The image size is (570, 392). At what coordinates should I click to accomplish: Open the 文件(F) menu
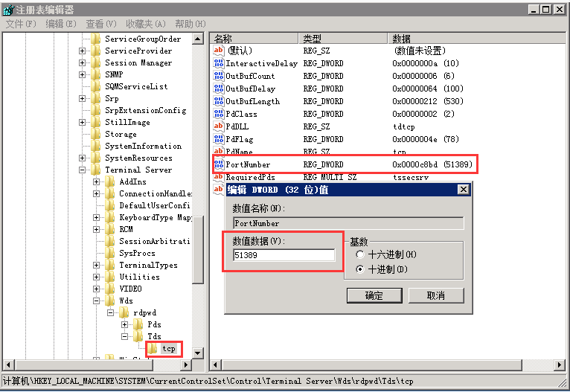21,24
